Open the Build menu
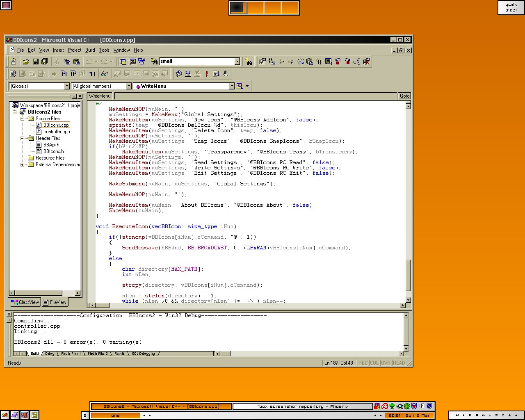This screenshot has height=420, width=525. point(90,50)
